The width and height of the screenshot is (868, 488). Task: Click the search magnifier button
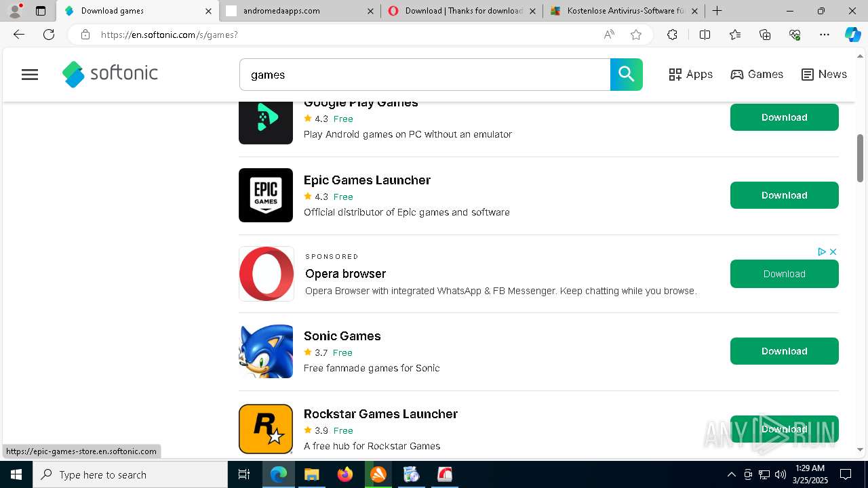(x=626, y=75)
